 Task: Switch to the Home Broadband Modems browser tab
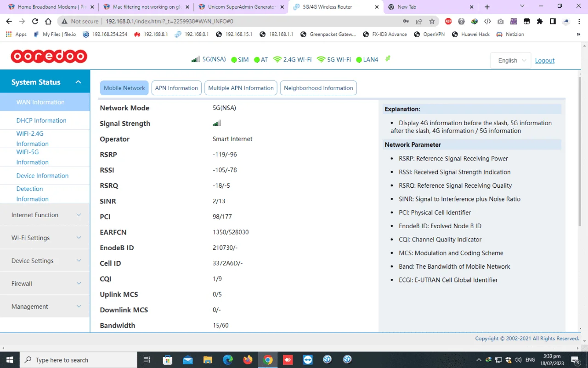tap(51, 7)
